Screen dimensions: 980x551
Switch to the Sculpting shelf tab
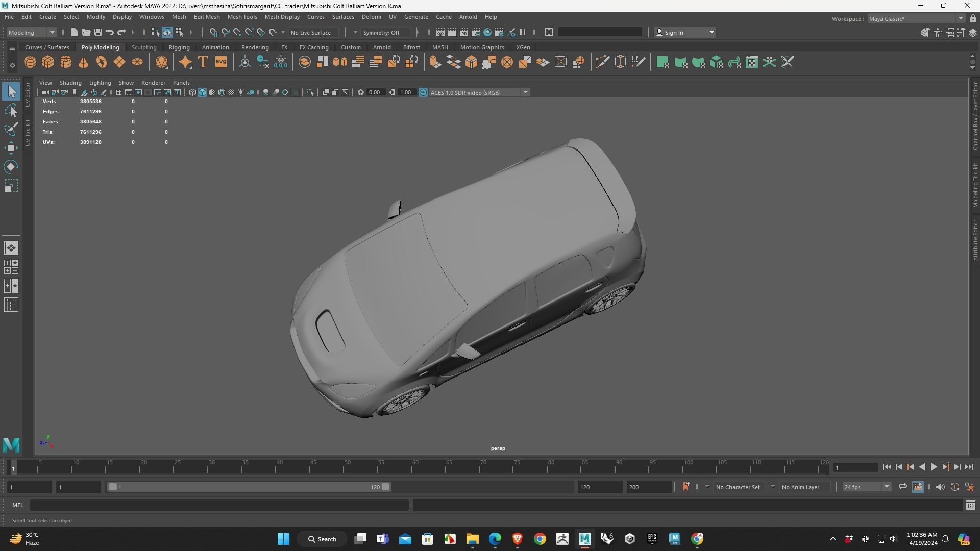tap(144, 47)
